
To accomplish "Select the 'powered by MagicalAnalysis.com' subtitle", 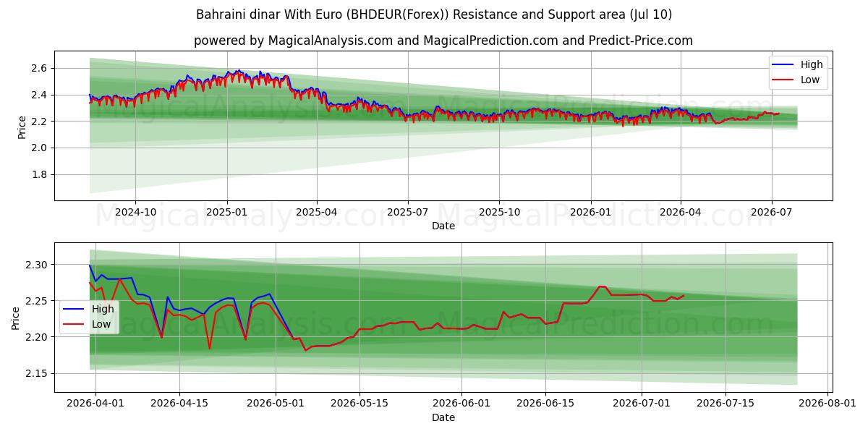I will [443, 41].
